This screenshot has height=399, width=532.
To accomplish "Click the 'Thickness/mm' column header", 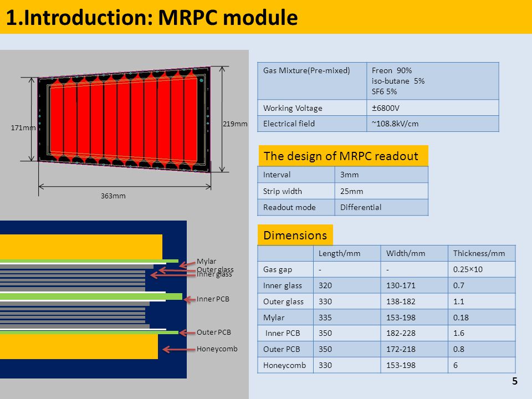I will tap(479, 253).
